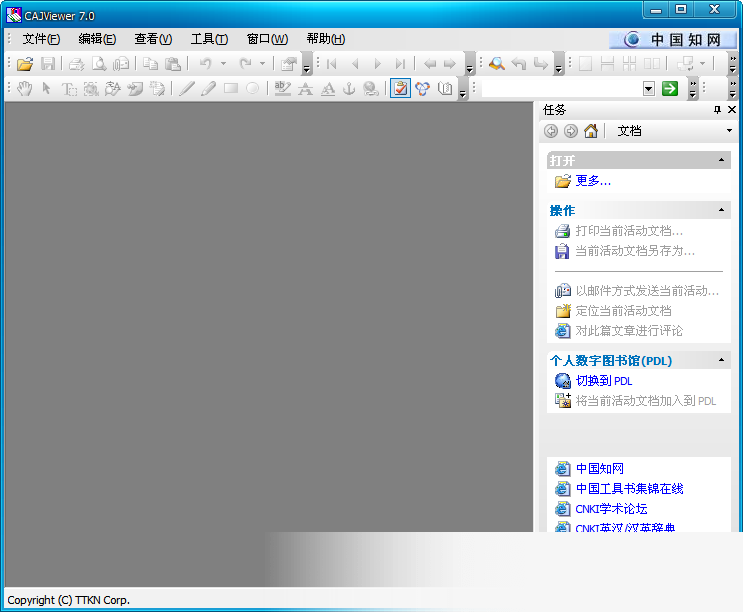The image size is (743, 612).
Task: Click the address input field
Action: (562, 89)
